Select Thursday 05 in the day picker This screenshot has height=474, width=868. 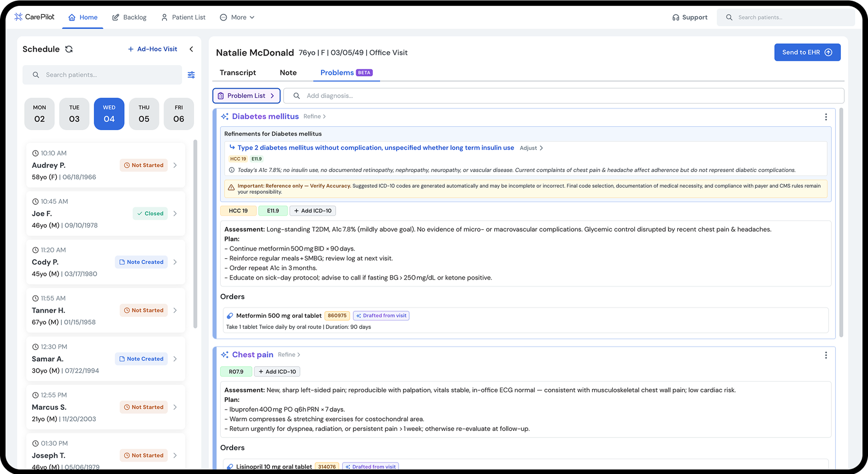pos(144,114)
